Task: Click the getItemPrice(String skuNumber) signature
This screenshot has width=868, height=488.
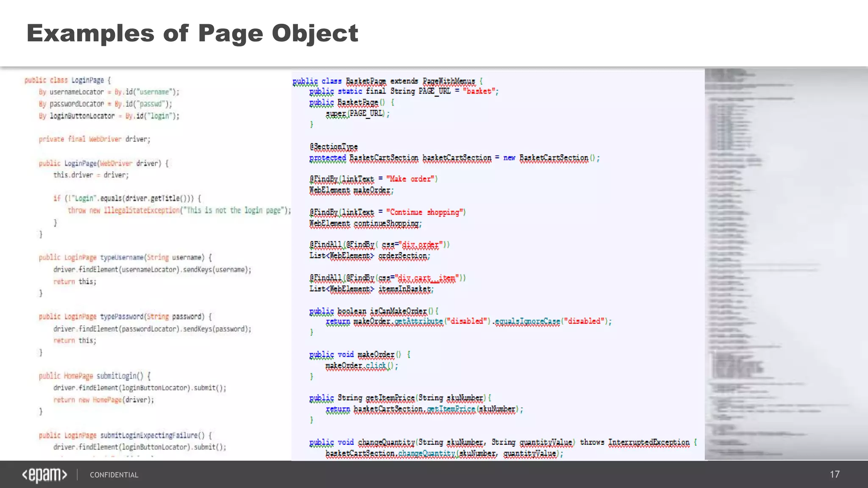Action: [400, 398]
